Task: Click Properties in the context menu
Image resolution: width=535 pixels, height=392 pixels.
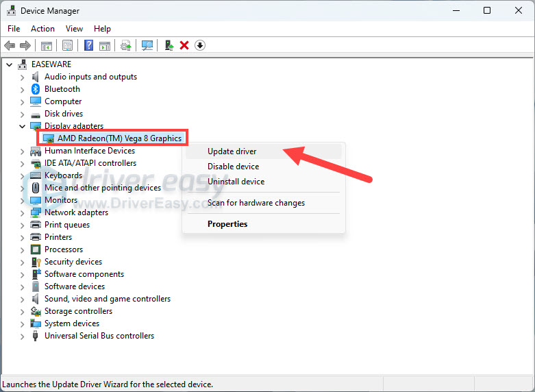Action: point(227,224)
